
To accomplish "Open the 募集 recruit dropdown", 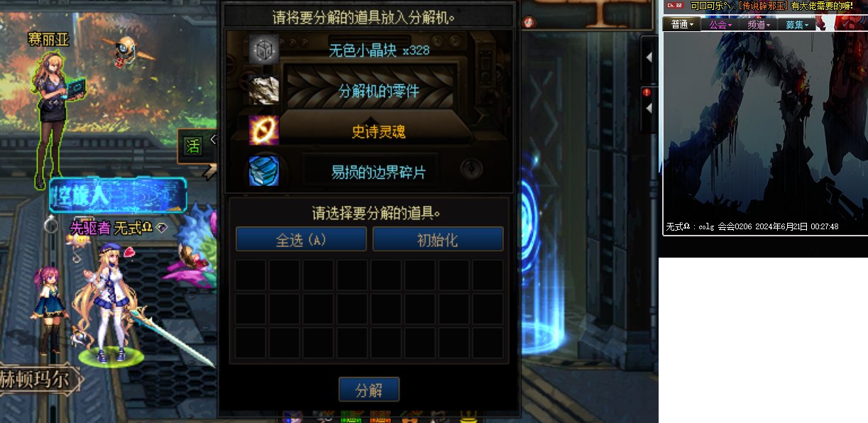I will pos(796,25).
